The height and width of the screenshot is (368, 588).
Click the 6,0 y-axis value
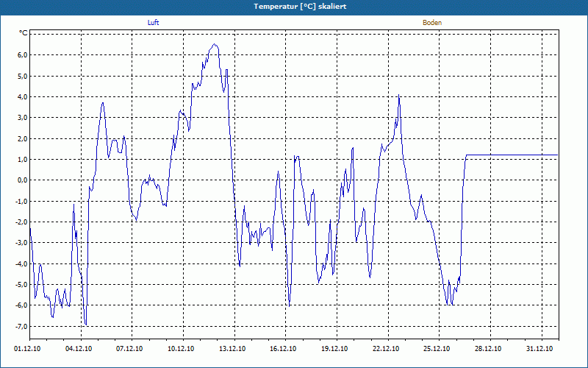[x=23, y=55]
